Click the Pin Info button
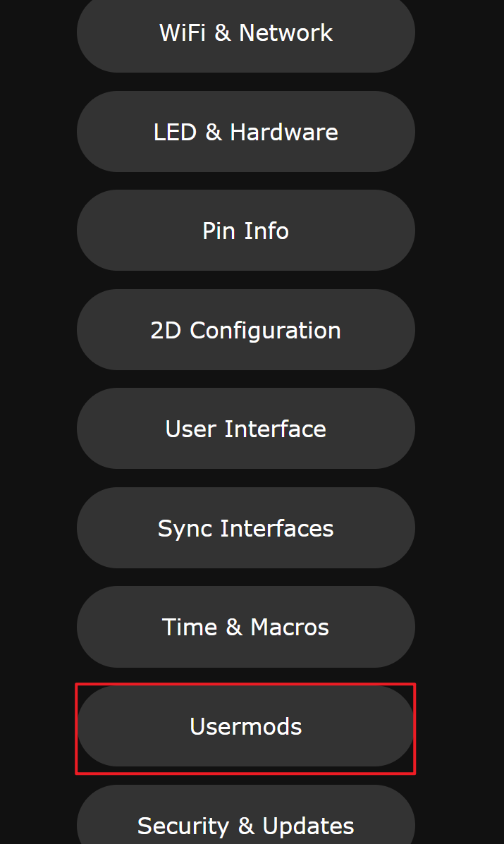 (246, 231)
